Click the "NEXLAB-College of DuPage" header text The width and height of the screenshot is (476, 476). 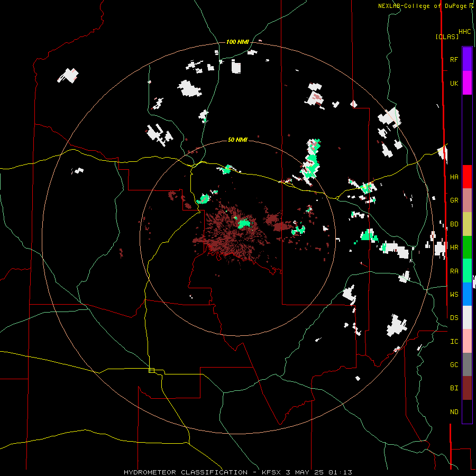(423, 6)
